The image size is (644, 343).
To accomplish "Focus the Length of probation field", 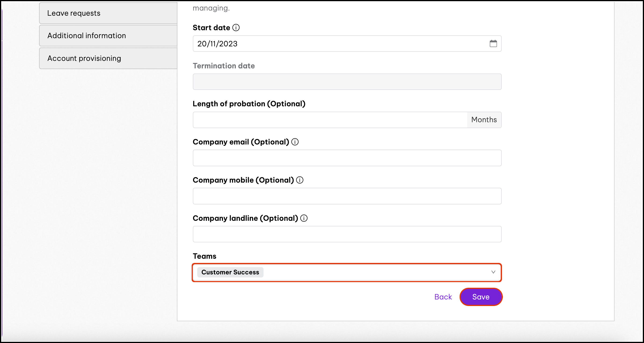I will click(330, 120).
